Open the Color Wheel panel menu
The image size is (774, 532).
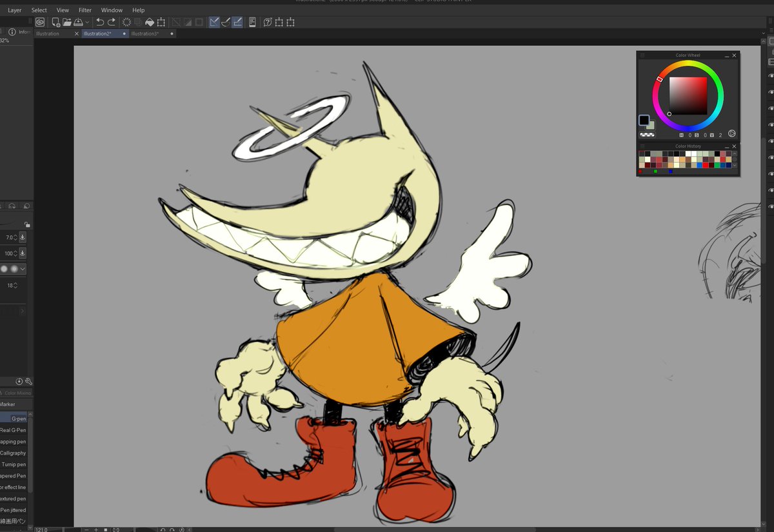pos(642,55)
